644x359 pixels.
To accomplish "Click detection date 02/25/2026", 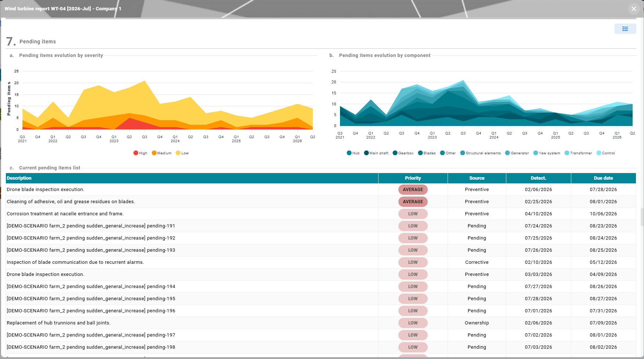I will [539, 202].
